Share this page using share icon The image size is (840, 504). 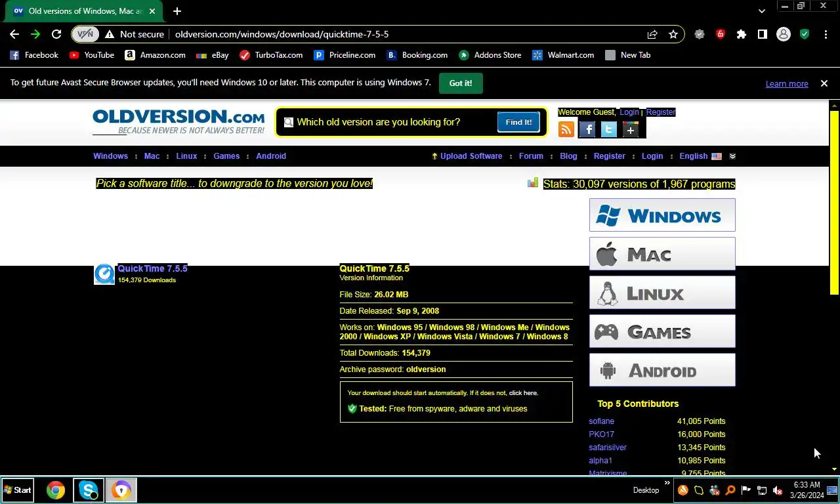[x=652, y=34]
